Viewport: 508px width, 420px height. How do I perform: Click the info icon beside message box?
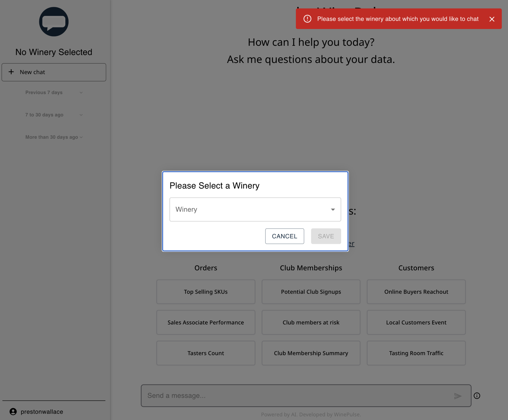pos(477,396)
